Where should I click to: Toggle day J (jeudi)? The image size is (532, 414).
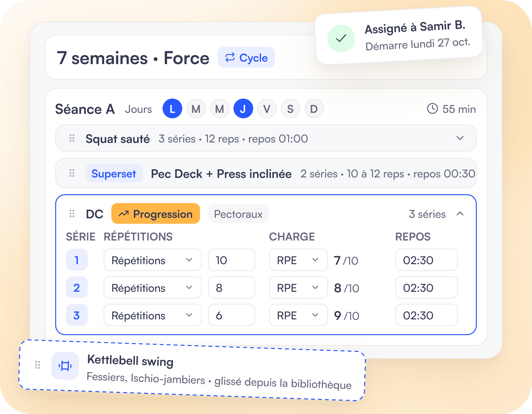[x=243, y=109]
